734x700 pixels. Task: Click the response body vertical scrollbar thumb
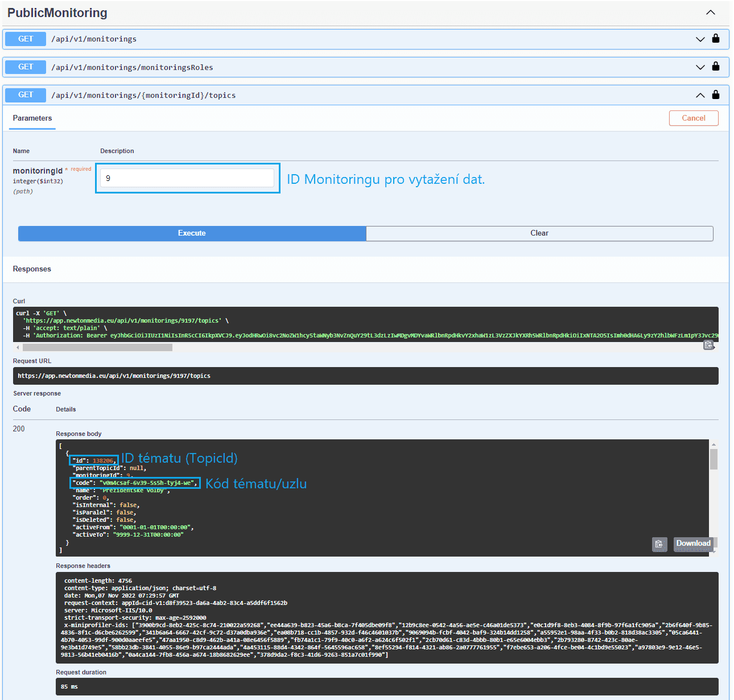(714, 459)
